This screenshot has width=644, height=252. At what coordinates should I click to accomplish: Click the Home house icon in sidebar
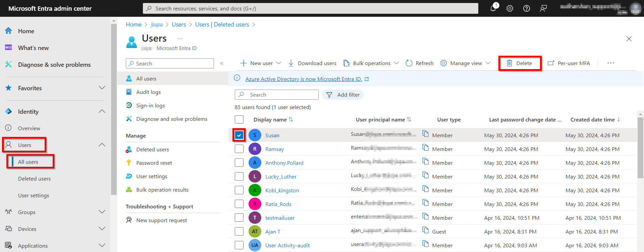9,31
